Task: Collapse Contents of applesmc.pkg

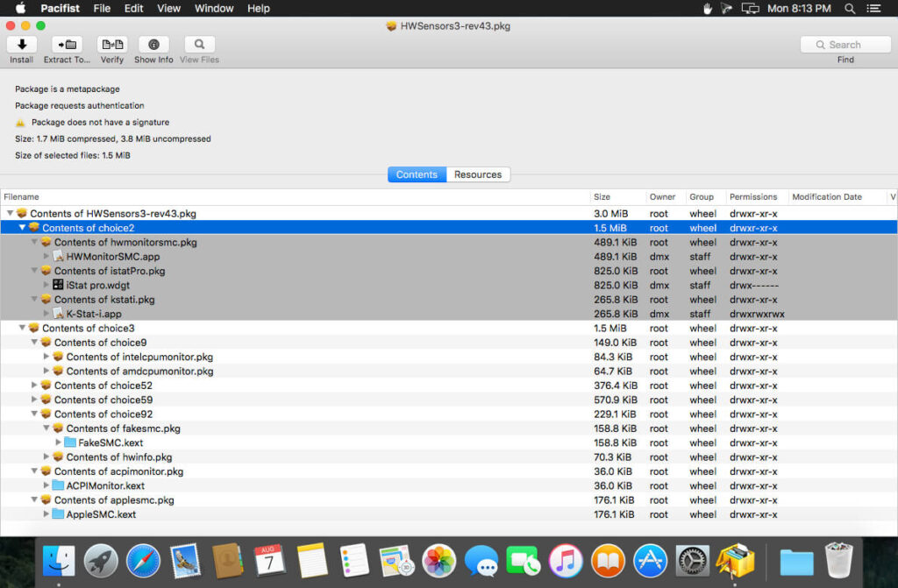Action: [x=34, y=499]
